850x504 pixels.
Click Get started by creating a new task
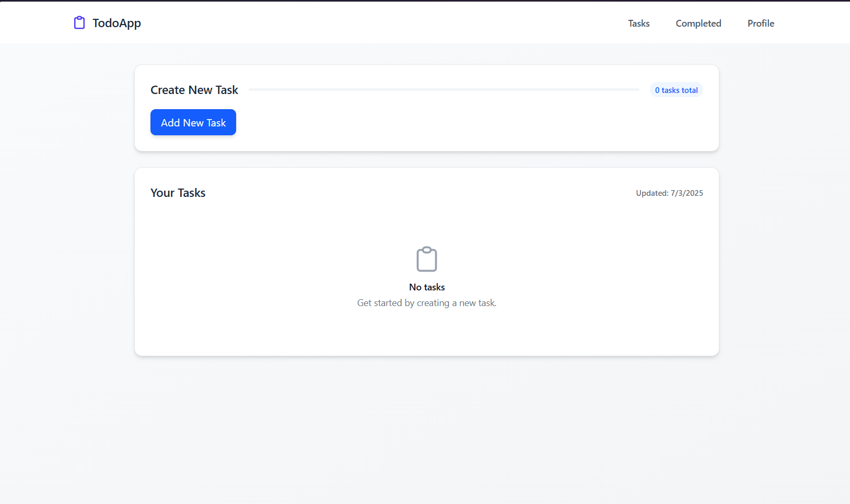426,302
